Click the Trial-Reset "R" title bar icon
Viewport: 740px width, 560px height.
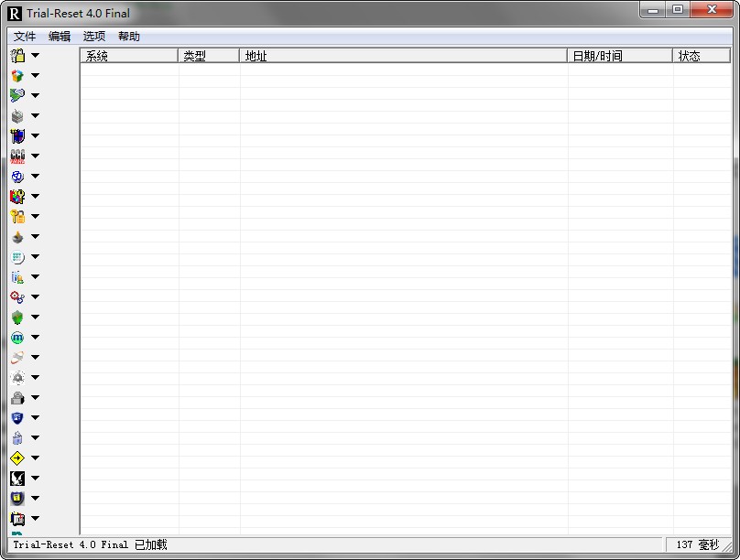click(15, 13)
